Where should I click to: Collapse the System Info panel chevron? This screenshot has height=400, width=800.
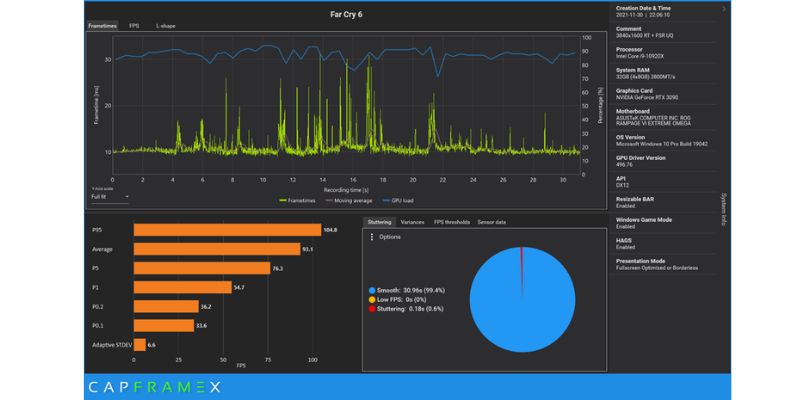coord(724,9)
